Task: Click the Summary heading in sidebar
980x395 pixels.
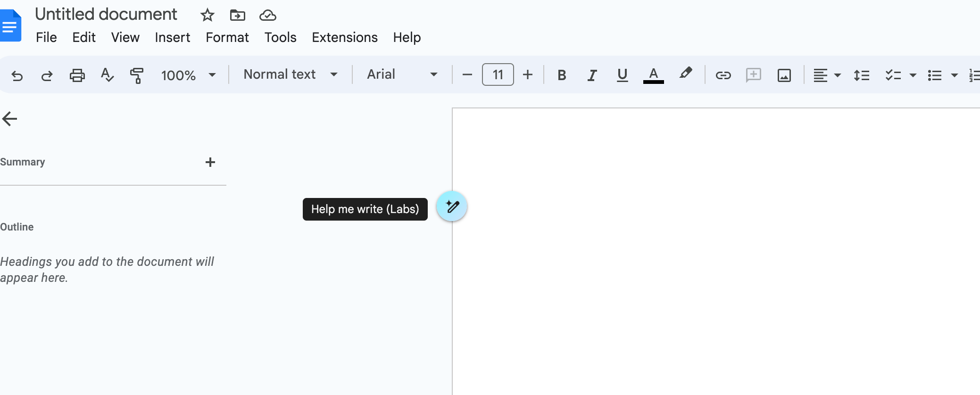Action: [23, 162]
